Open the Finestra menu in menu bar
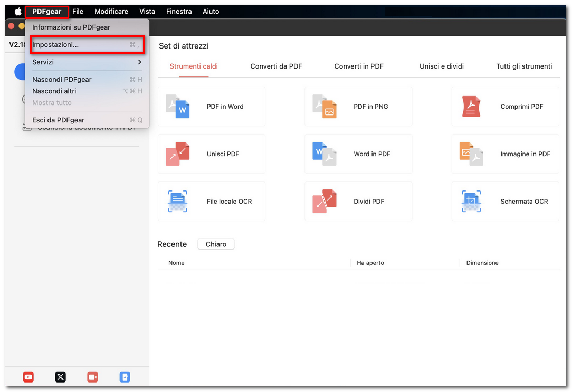Screen dimensions: 572x392 [x=179, y=12]
